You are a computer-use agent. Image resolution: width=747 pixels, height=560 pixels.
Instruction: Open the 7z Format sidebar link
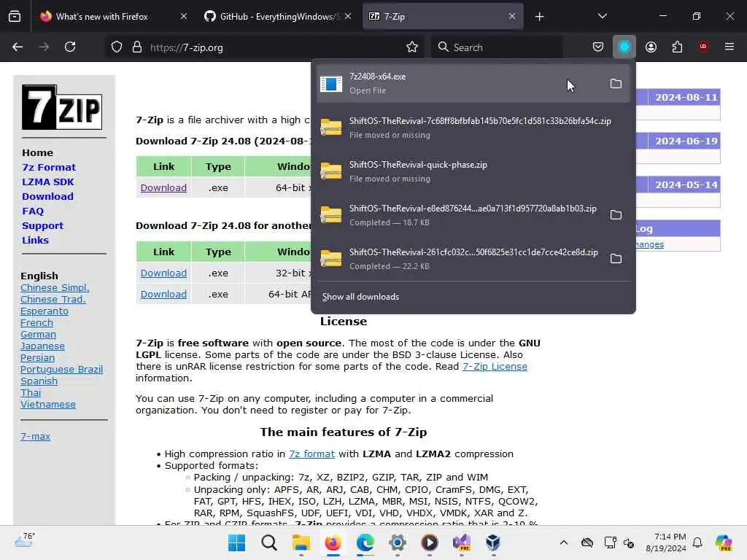49,167
